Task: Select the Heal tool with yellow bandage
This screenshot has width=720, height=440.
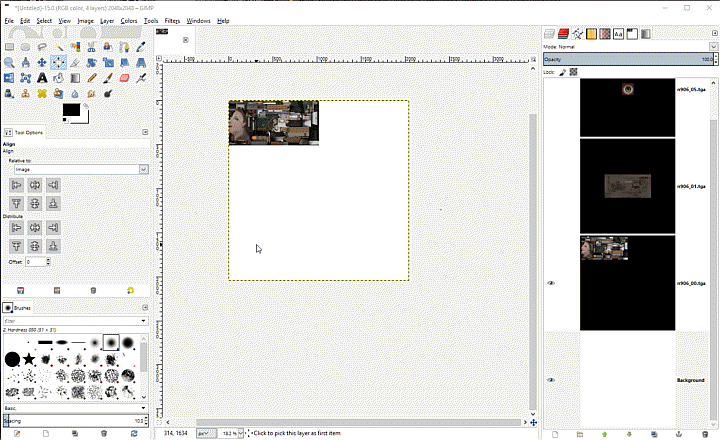Action: point(42,94)
